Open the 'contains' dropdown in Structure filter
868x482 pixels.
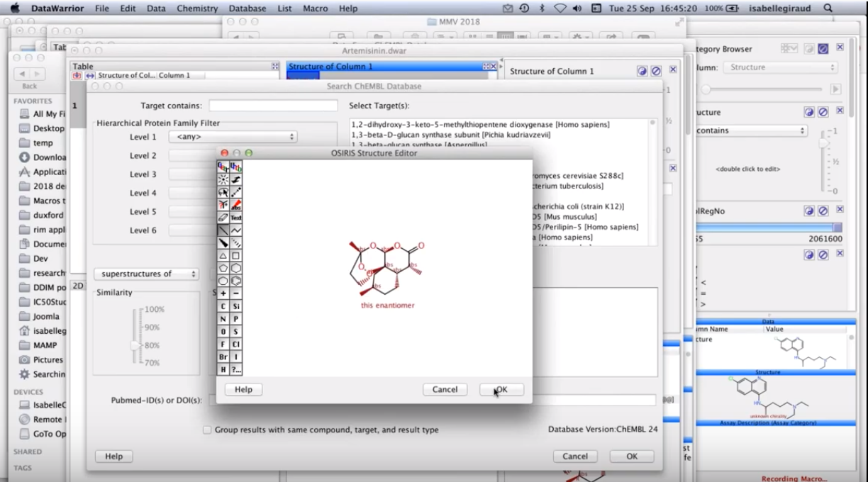click(x=752, y=130)
